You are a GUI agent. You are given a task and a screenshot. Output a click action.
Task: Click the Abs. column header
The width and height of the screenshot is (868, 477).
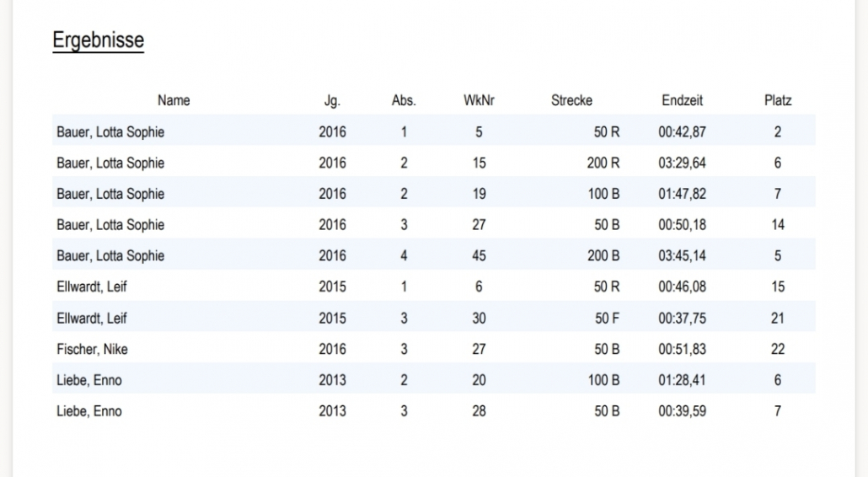click(x=404, y=100)
